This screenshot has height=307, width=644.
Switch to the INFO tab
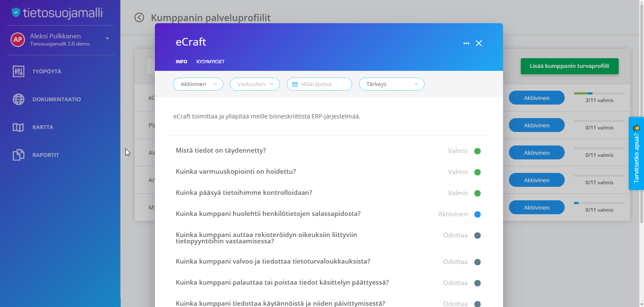point(181,62)
